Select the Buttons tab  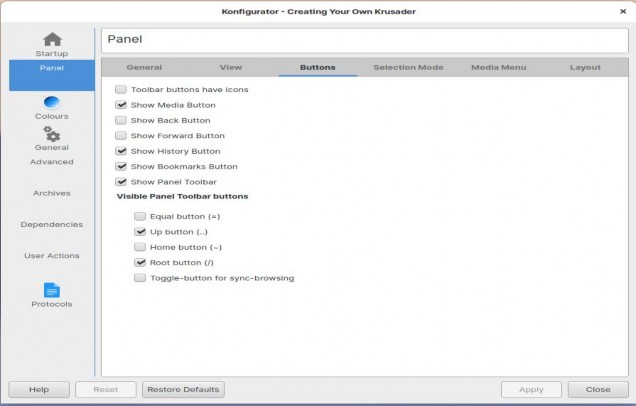click(318, 67)
